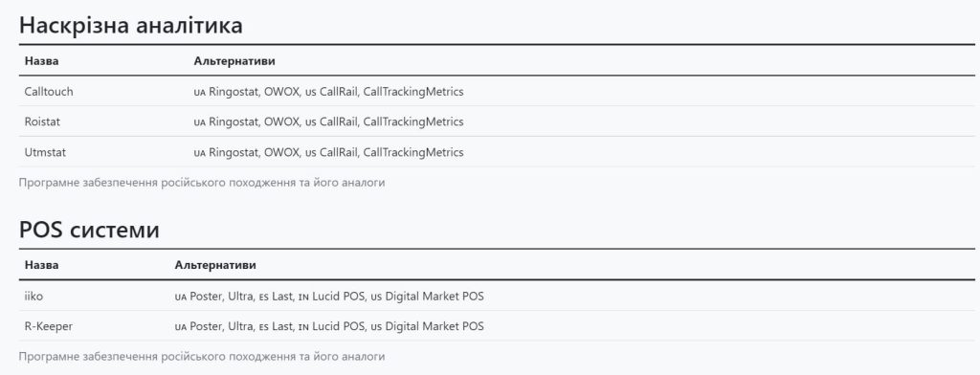Viewport: 980px width, 375px height.
Task: Click Ringostat text in the Calltouch row
Action: 234,92
